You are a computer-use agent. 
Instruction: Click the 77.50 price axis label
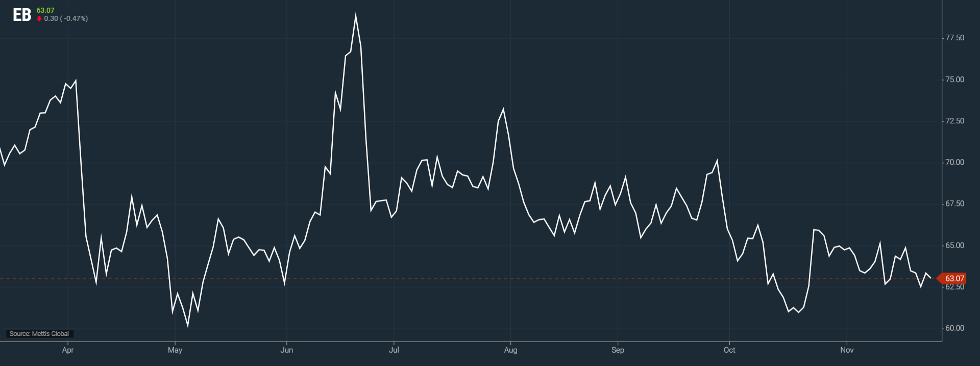[x=954, y=38]
